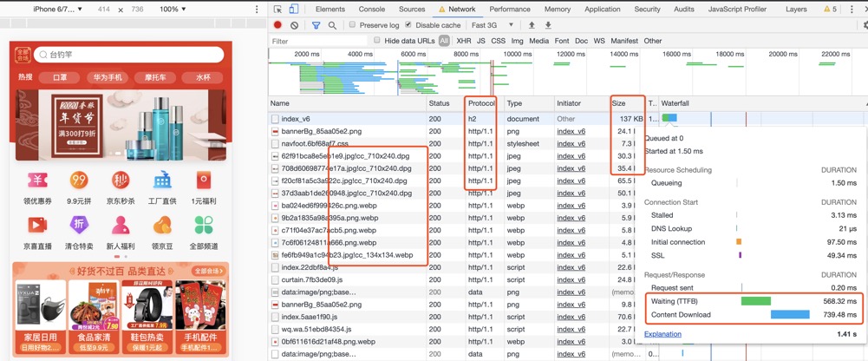
Task: Toggle device toolbar icon in DevTools
Action: [x=294, y=9]
